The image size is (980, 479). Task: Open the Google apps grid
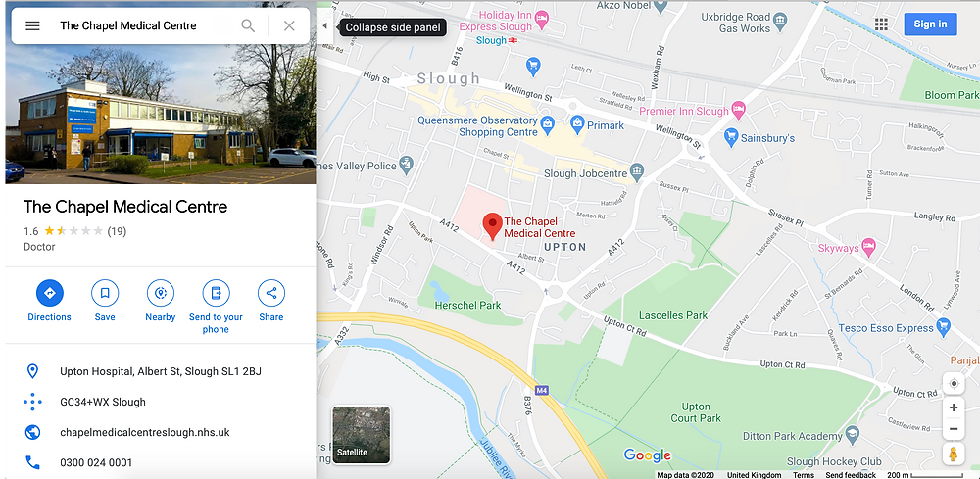tap(881, 24)
